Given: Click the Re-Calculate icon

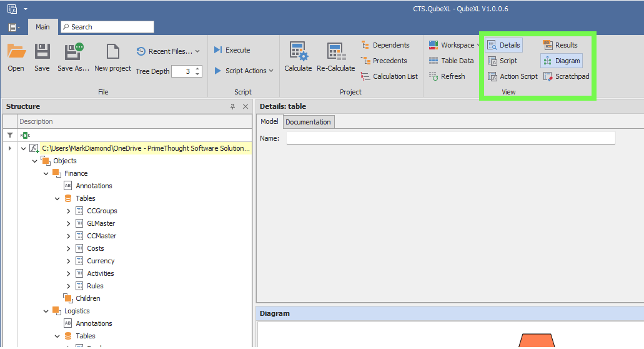Looking at the screenshot, I should (335, 52).
